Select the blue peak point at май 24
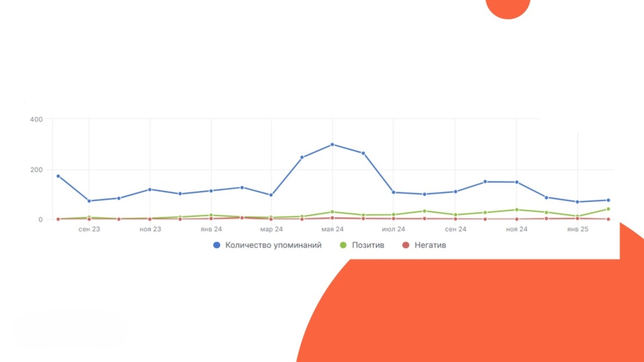Screen dimensions: 644x362 (332, 145)
